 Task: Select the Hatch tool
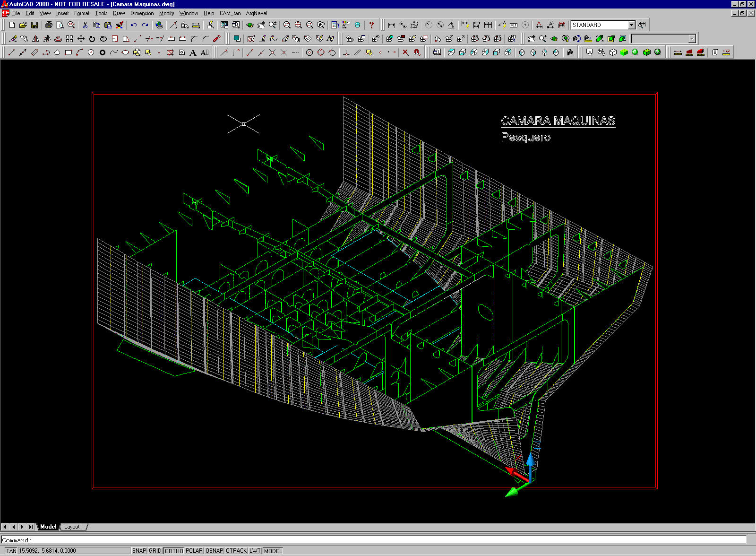[170, 52]
